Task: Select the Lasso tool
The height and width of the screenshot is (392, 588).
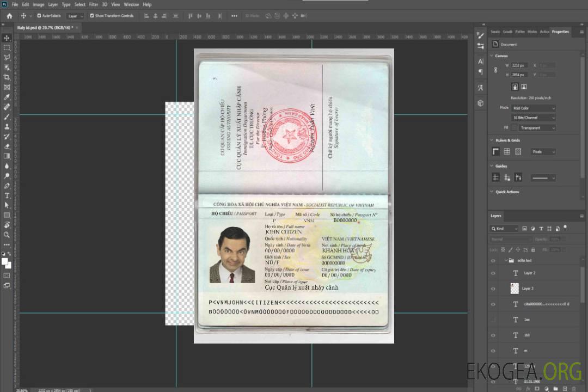Action: click(x=7, y=57)
